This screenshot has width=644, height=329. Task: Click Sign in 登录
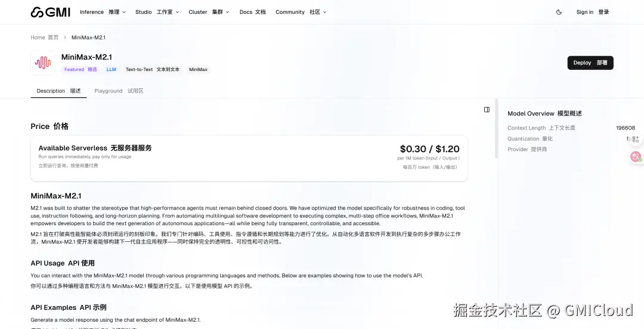pos(593,12)
